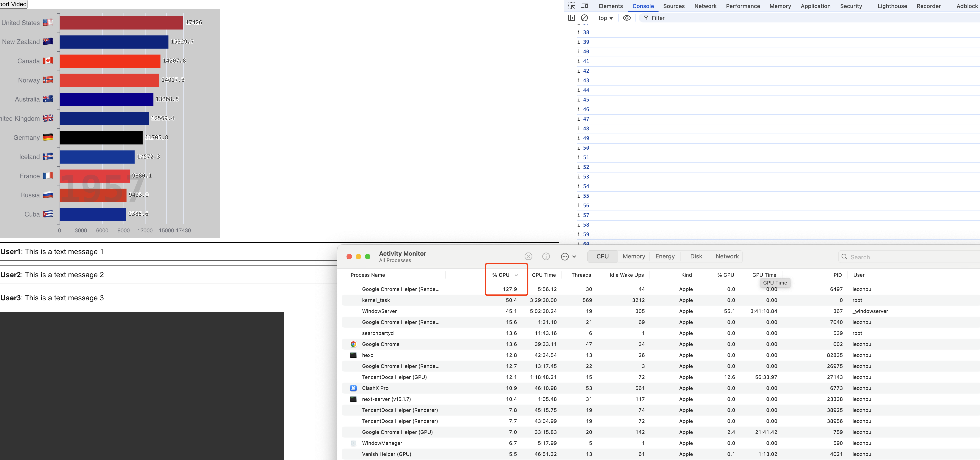Toggle the % CPU column sort chevron

(516, 275)
